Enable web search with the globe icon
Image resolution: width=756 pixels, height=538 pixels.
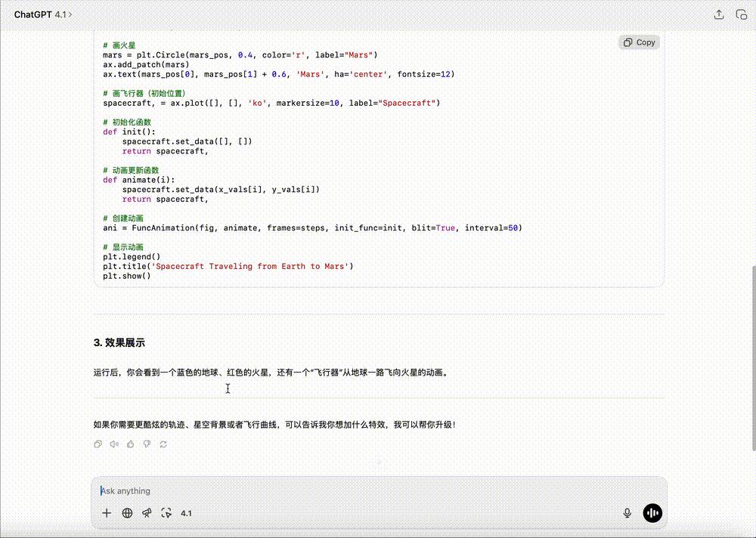tap(127, 513)
